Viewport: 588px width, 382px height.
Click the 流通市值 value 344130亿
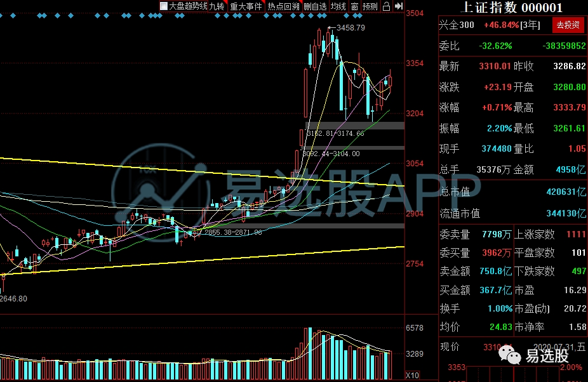566,213
